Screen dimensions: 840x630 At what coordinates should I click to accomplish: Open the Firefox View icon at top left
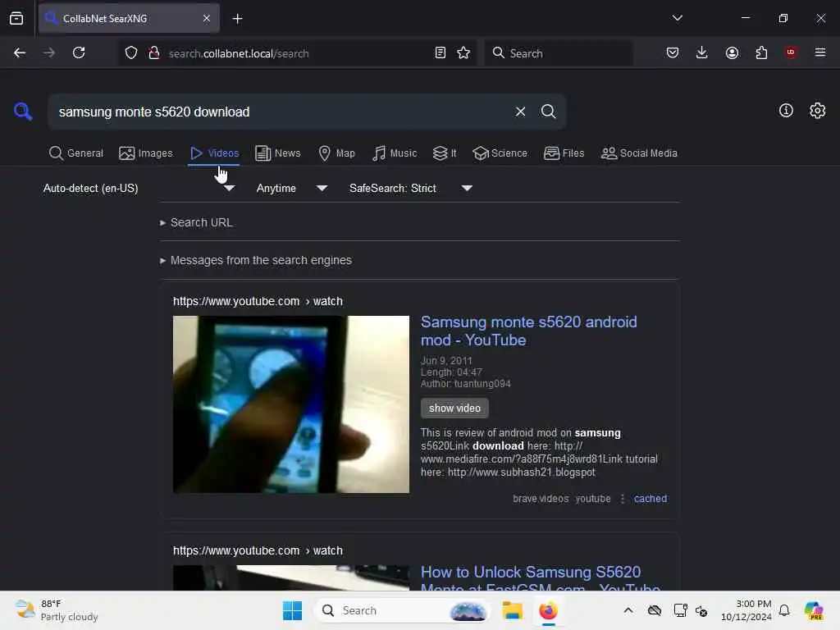[x=16, y=19]
